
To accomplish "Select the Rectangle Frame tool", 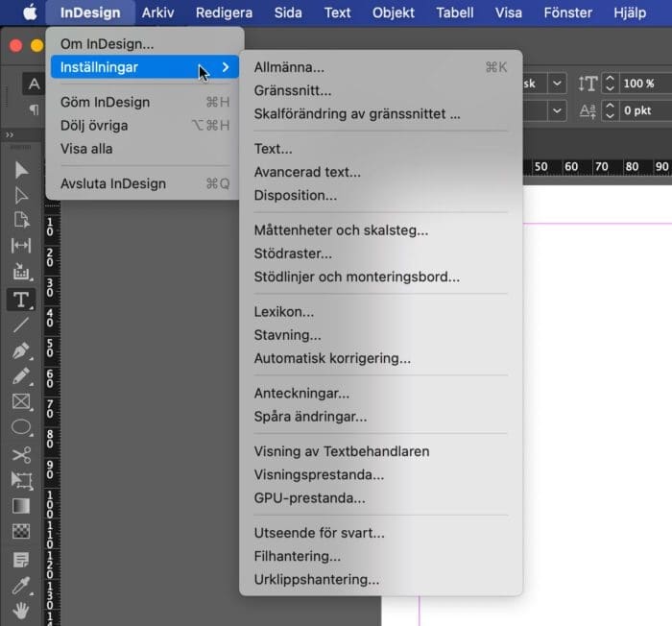I will click(x=21, y=402).
